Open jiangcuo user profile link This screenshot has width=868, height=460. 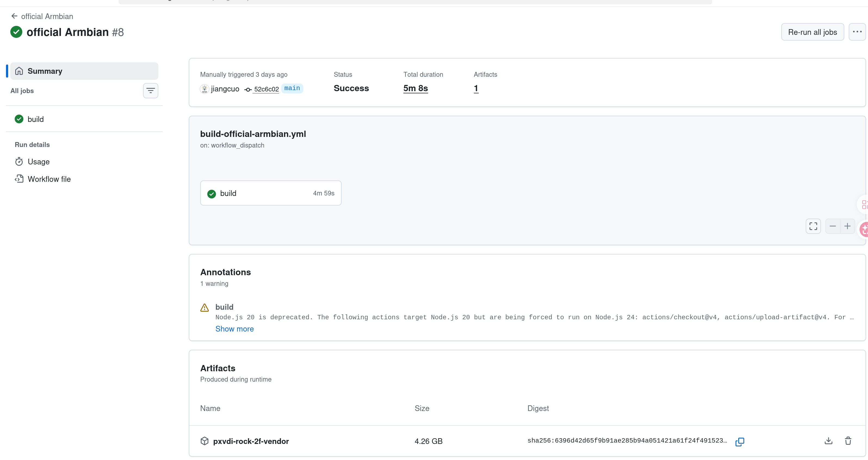coord(225,89)
